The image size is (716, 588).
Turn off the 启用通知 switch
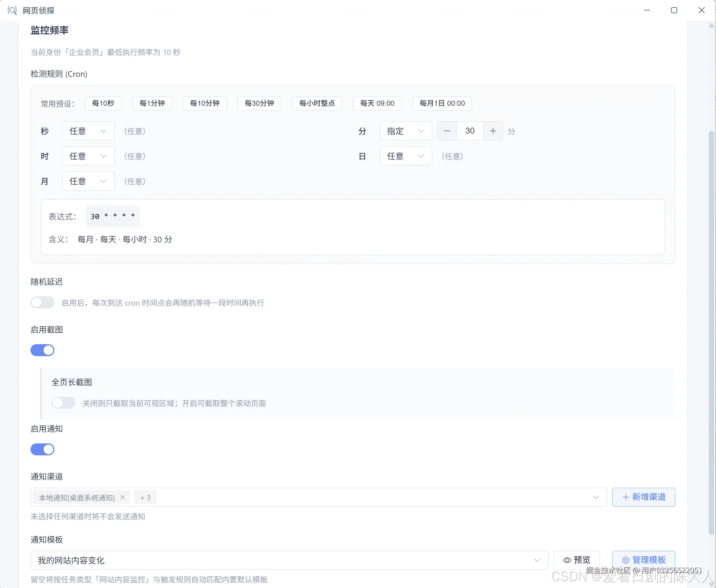42,449
